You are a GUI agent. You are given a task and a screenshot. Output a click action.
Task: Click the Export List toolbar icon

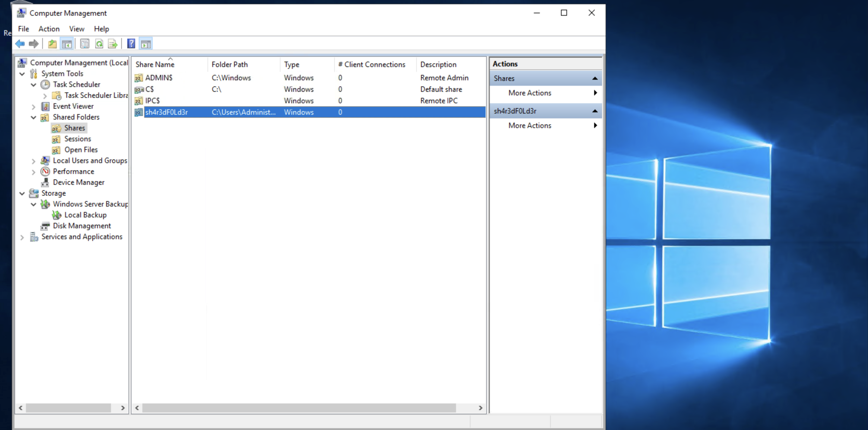(x=112, y=43)
